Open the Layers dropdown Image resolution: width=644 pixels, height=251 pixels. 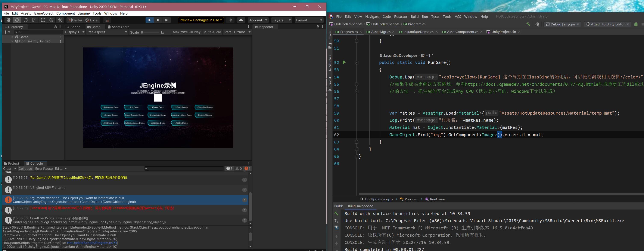[x=281, y=20]
